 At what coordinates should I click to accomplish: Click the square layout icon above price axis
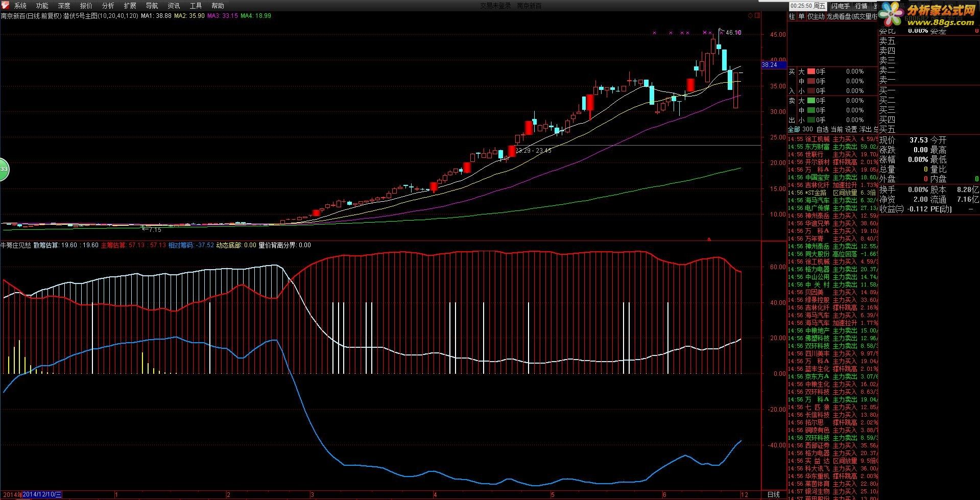coord(757,16)
